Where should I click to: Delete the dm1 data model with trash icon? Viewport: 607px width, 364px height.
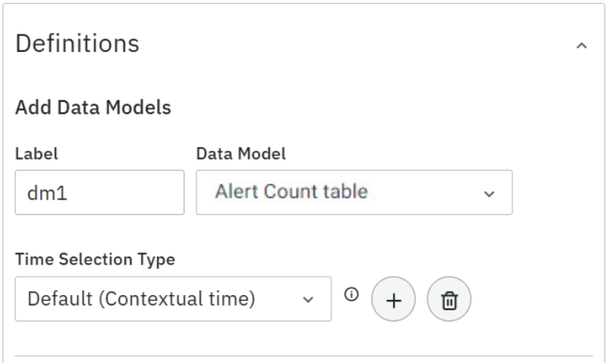pos(450,299)
